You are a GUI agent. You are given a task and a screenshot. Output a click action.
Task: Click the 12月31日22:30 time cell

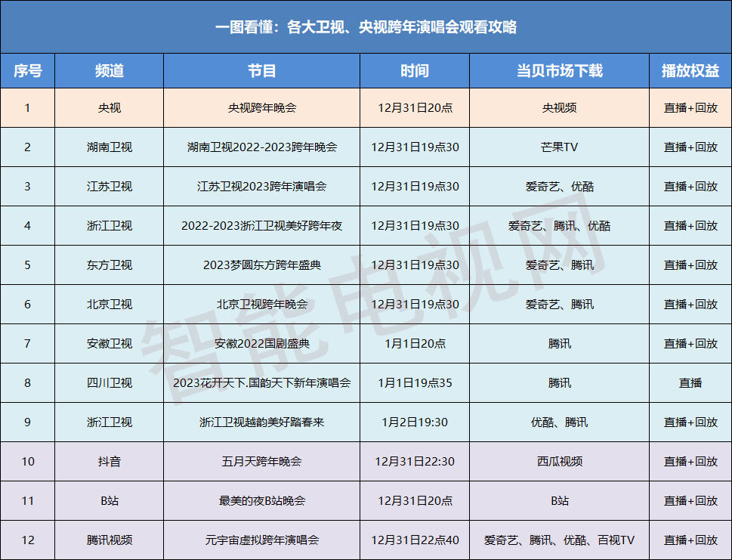tap(415, 461)
